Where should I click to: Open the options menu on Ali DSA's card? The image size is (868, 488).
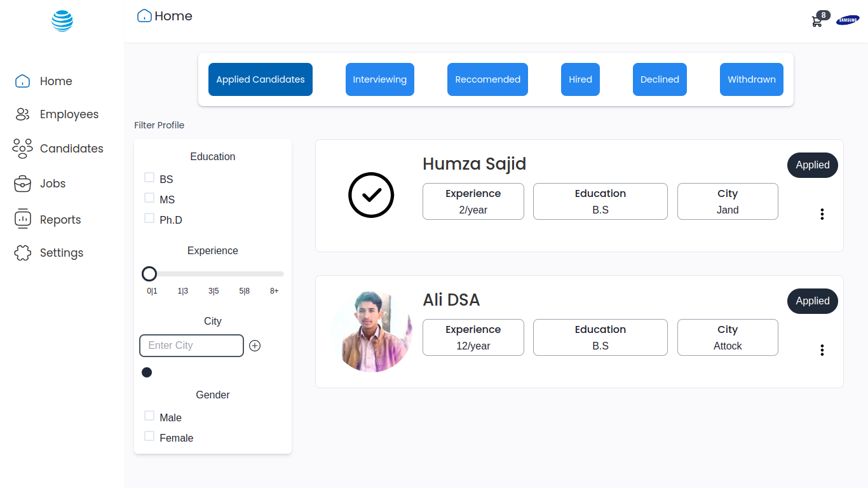click(822, 350)
